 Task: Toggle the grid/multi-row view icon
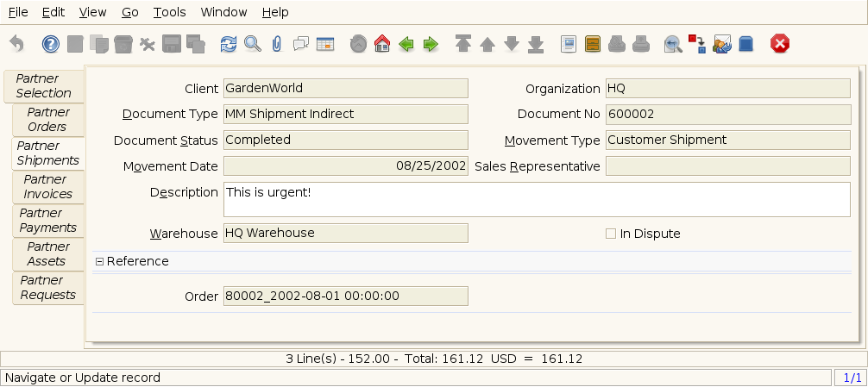(325, 44)
